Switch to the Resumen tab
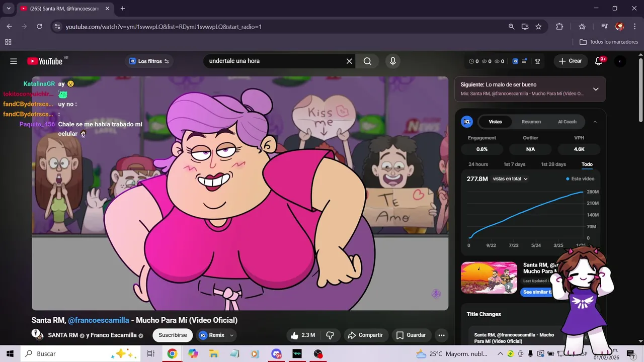This screenshot has width=644, height=362. [531, 122]
